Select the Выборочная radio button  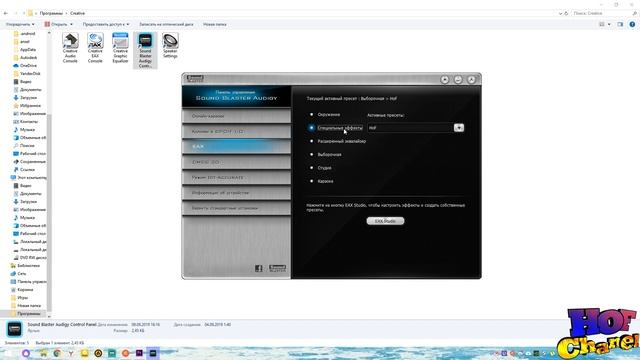click(311, 154)
